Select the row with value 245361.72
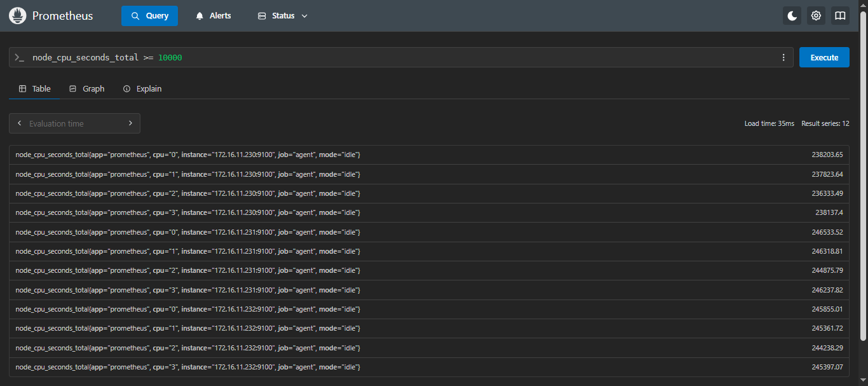 point(429,328)
